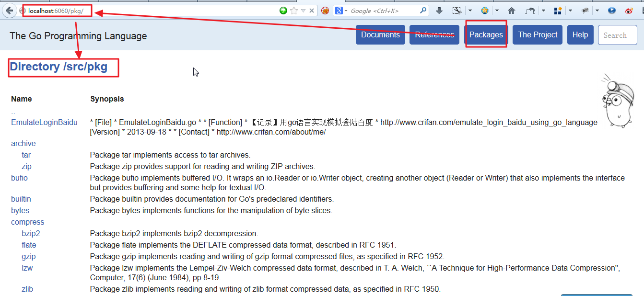This screenshot has height=296, width=644.
Task: Go to the browser Home page icon
Action: click(512, 11)
